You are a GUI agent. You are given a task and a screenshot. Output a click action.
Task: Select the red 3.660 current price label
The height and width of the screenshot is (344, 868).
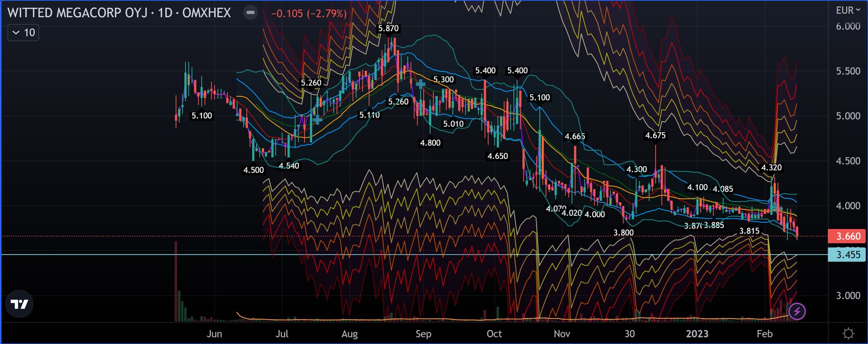(x=848, y=236)
